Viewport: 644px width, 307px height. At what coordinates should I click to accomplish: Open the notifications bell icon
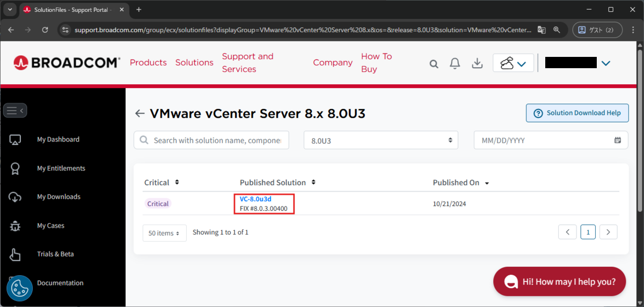[455, 63]
